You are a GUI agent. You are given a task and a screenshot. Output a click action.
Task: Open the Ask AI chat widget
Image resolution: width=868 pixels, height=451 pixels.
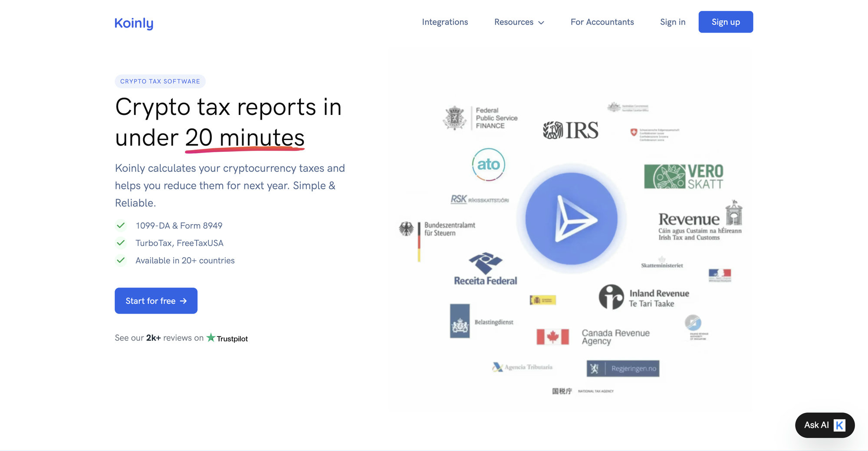(x=825, y=425)
